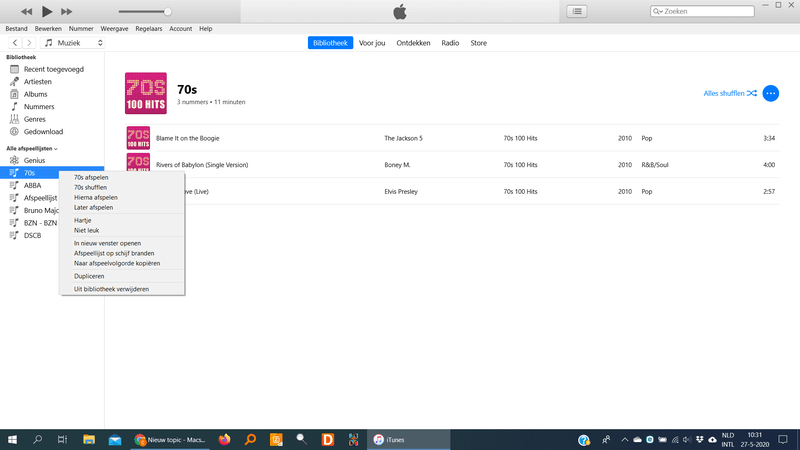Screen dimensions: 800x450
Task: Click The Jackson 5 artist cell
Action: 403,138
